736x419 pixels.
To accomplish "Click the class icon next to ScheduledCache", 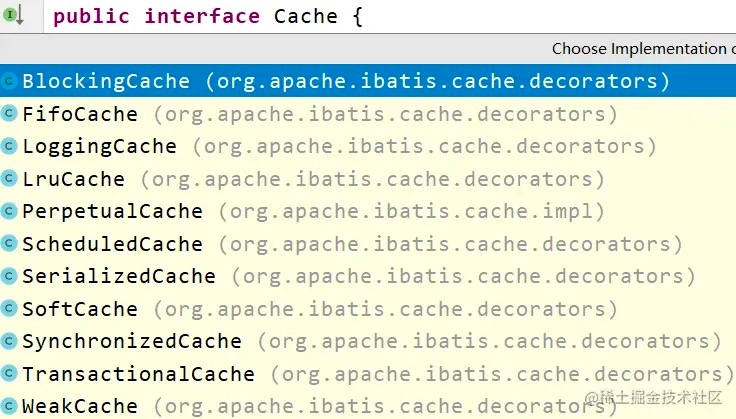I will (x=9, y=244).
